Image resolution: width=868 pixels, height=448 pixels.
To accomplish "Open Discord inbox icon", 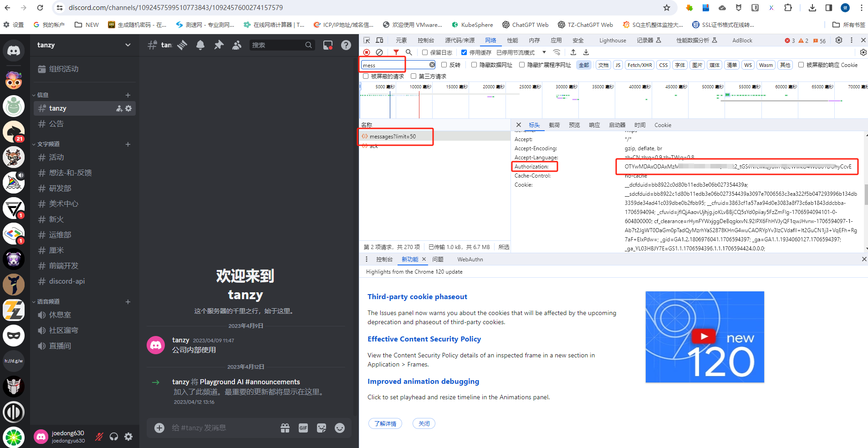I will [x=328, y=45].
